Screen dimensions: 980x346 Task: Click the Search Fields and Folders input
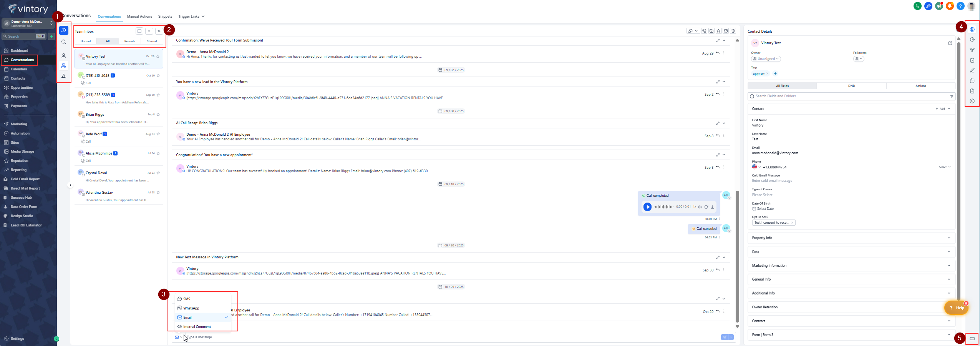tap(849, 96)
